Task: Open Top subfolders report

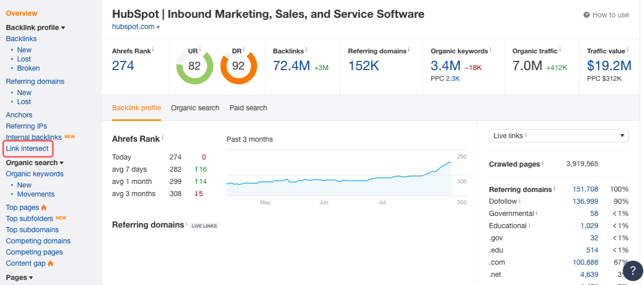Action: coord(29,218)
